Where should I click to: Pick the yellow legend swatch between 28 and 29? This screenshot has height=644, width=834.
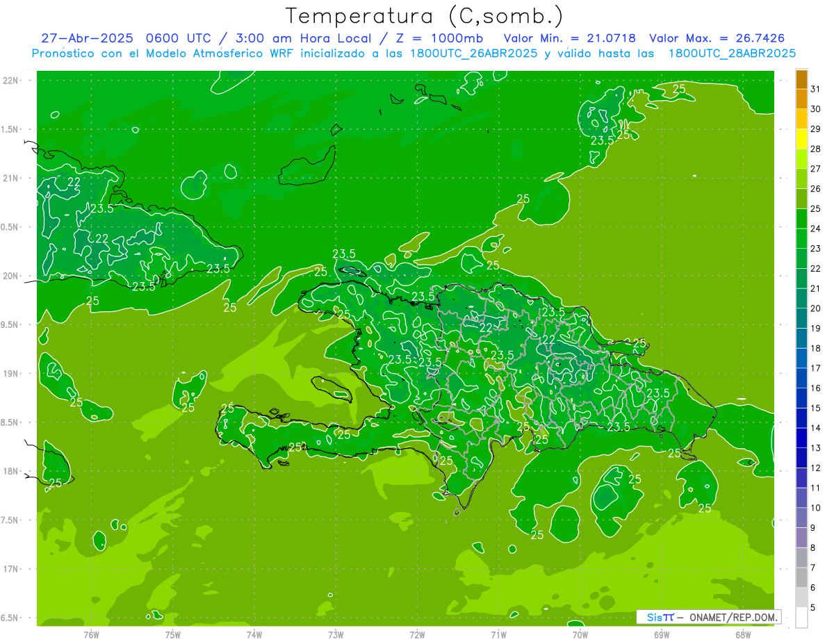tap(801, 140)
